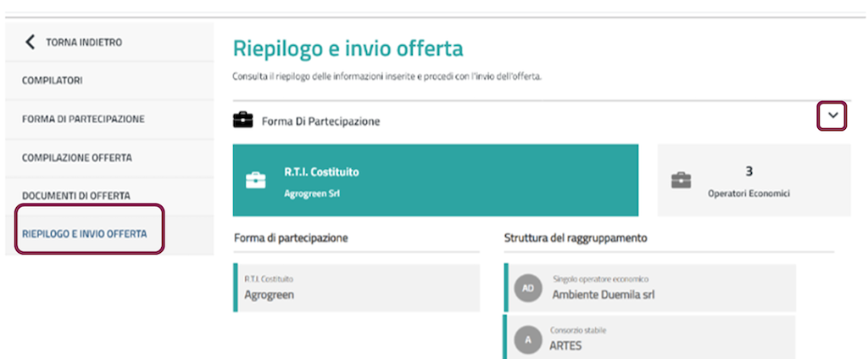868x359 pixels.
Task: Click the white briefcase icon in teal card
Action: [x=255, y=180]
